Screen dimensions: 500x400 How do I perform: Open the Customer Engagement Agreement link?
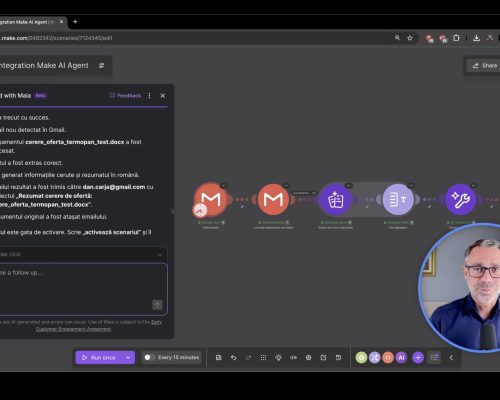tap(73, 329)
